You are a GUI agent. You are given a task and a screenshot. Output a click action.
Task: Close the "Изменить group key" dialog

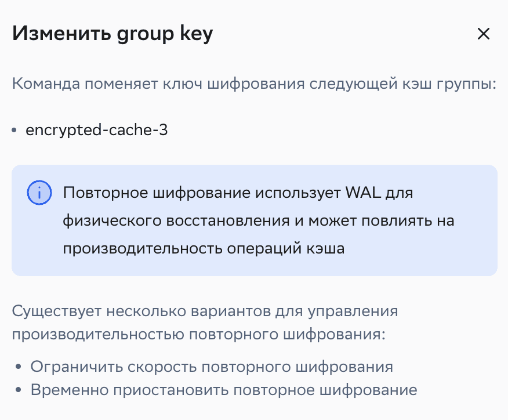click(x=484, y=34)
